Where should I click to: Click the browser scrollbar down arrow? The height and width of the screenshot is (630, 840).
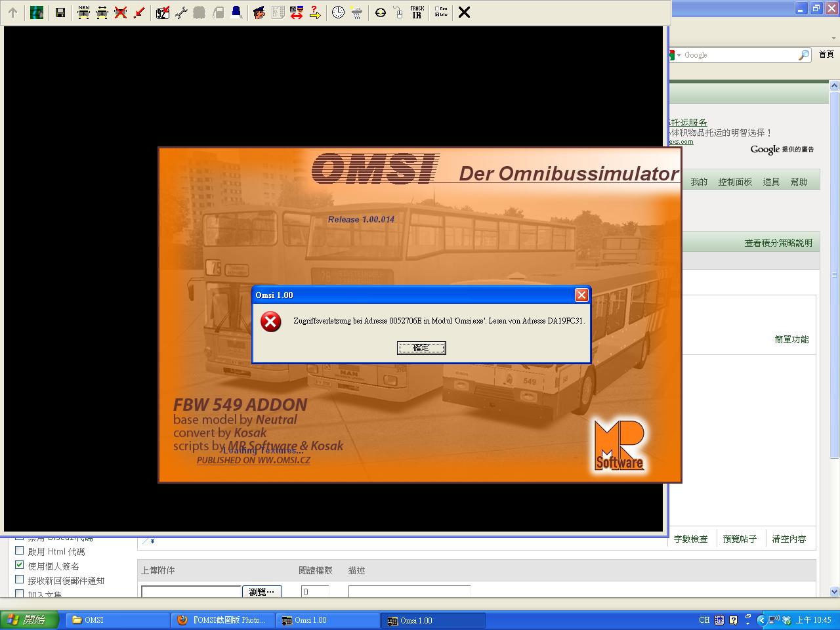pyautogui.click(x=835, y=592)
